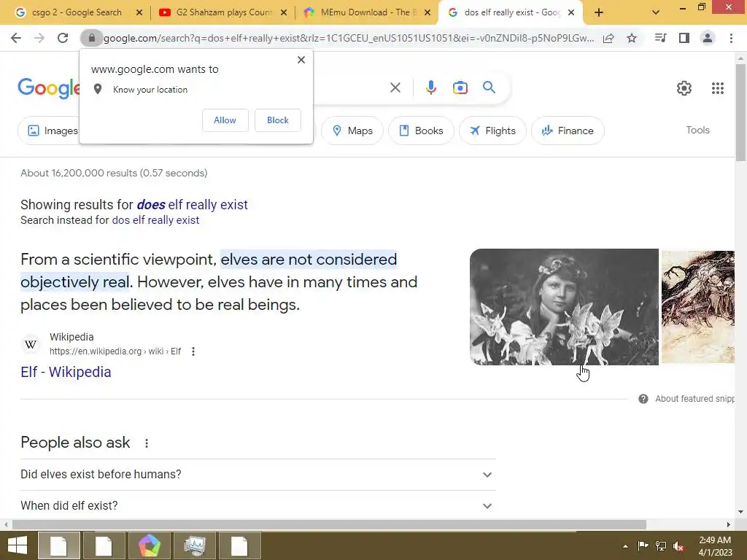747x560 pixels.
Task: Open the sepia illustration thumbnail
Action: 698,307
